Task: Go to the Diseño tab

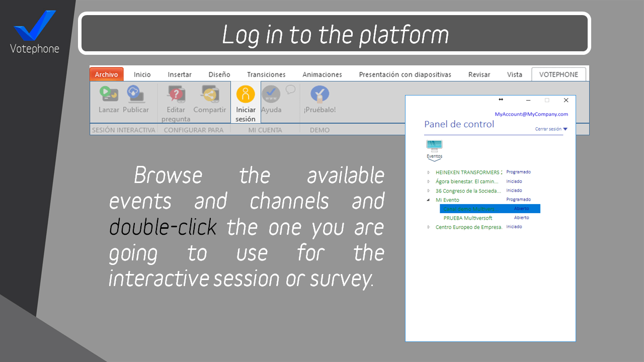Action: (219, 74)
